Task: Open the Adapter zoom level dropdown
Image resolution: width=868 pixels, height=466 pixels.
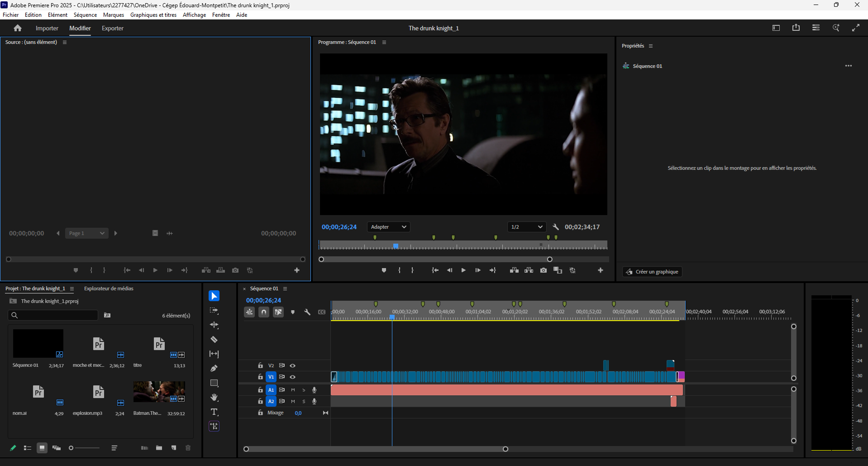Action: click(388, 227)
